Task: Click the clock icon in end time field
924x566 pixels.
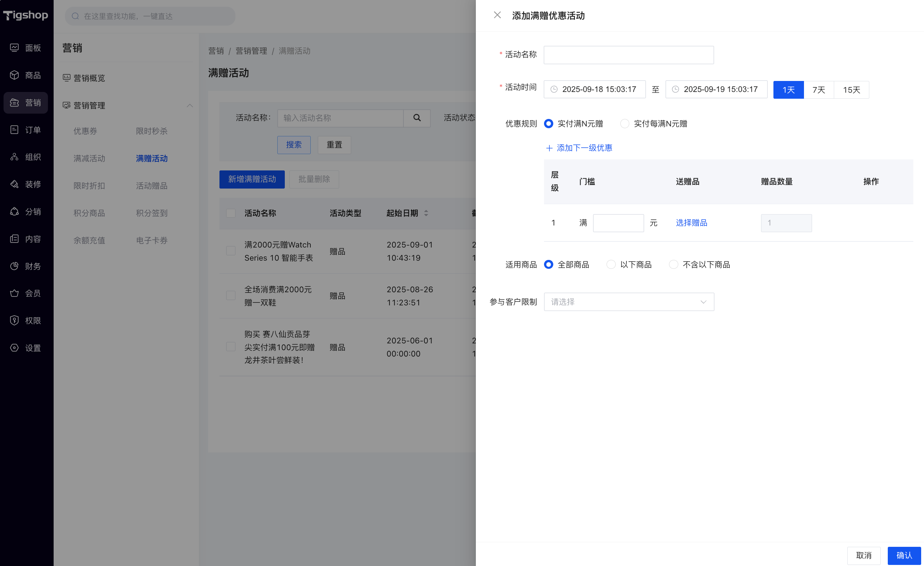Action: [x=675, y=89]
